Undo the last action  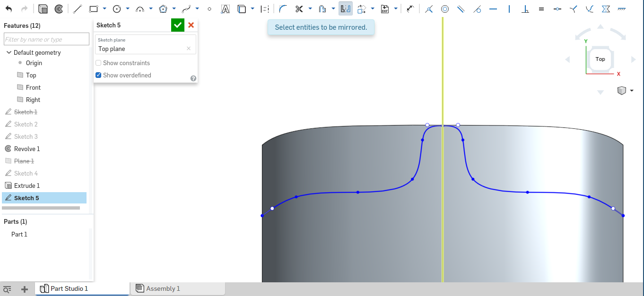pos(9,8)
